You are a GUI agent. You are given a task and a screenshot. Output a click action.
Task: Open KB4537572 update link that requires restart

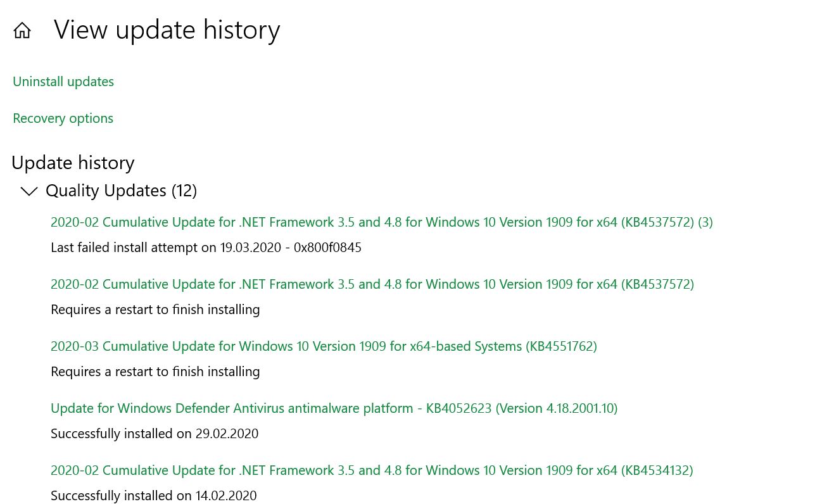coord(372,284)
